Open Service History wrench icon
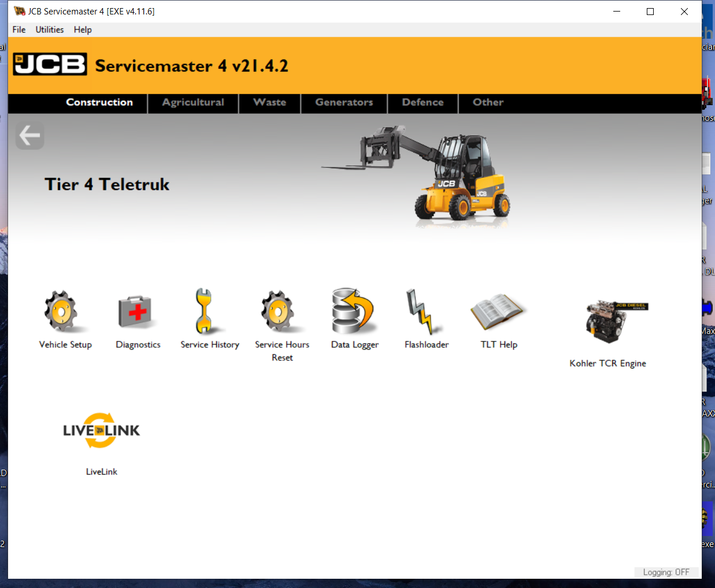Viewport: 715px width, 588px height. 204,312
